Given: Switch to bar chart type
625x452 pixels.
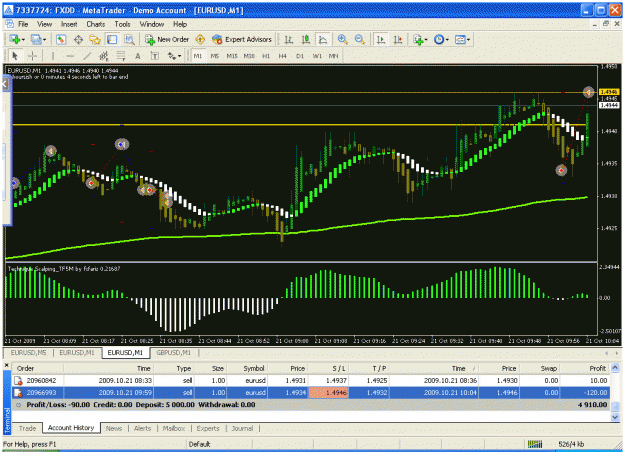Looking at the screenshot, I should click(x=289, y=39).
